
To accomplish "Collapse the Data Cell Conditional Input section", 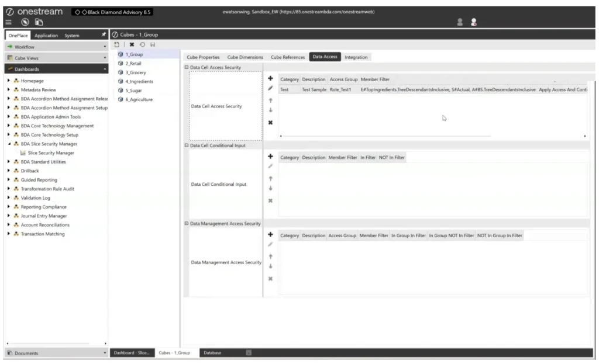I will (x=187, y=145).
